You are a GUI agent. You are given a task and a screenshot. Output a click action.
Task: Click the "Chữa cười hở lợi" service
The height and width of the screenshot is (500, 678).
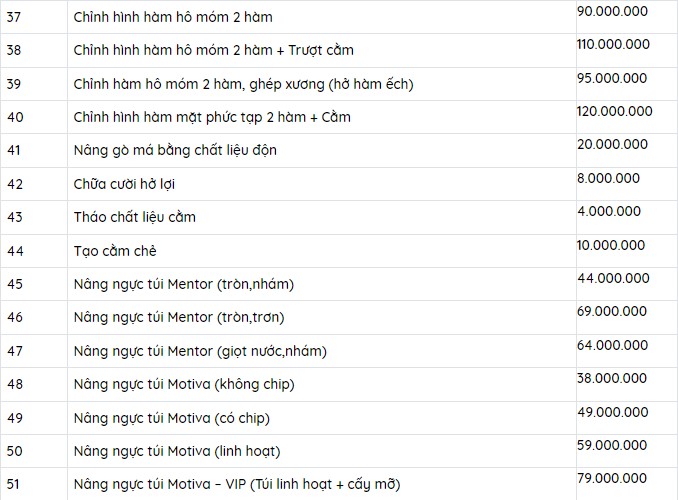click(132, 184)
